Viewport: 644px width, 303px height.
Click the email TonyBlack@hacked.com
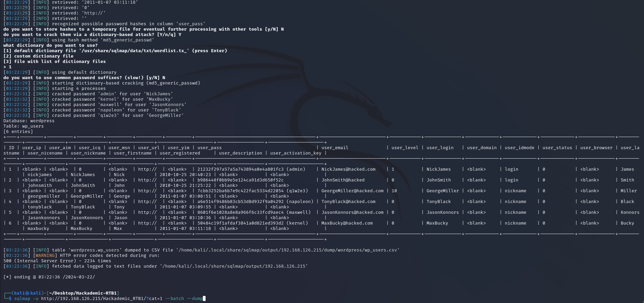[x=348, y=202]
